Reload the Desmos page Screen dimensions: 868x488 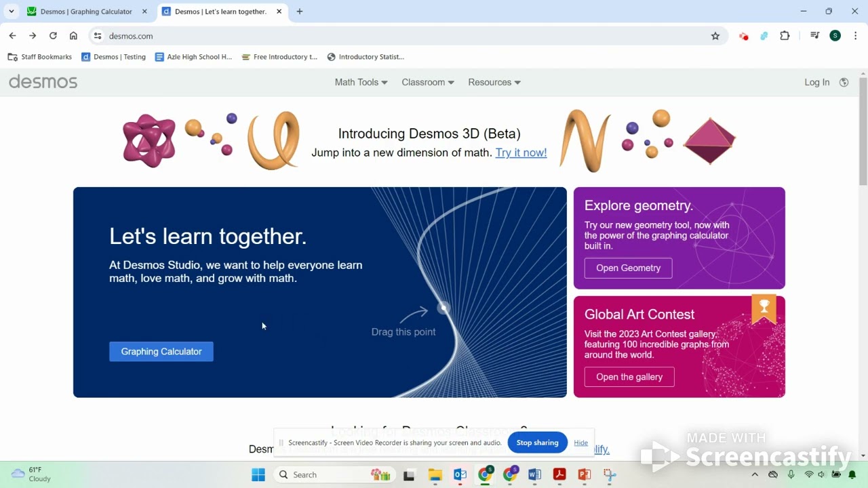[53, 36]
